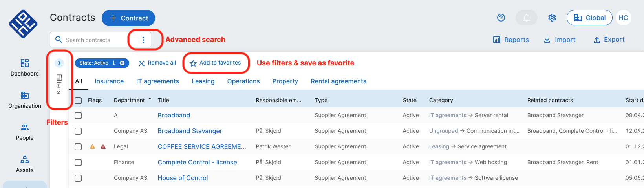The image size is (644, 188).
Task: Click the Flags column header
Action: coord(95,100)
